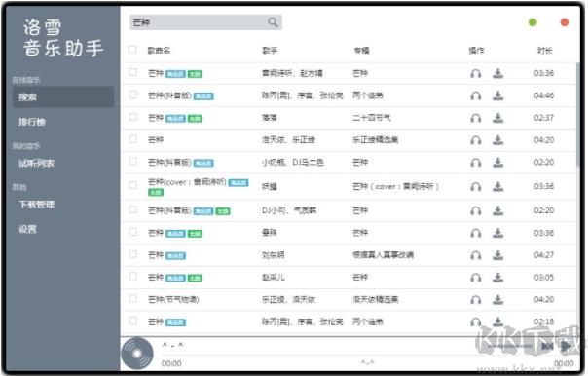Download the 04:46 芒种(抖音版) track
The image size is (588, 376).
pos(498,95)
